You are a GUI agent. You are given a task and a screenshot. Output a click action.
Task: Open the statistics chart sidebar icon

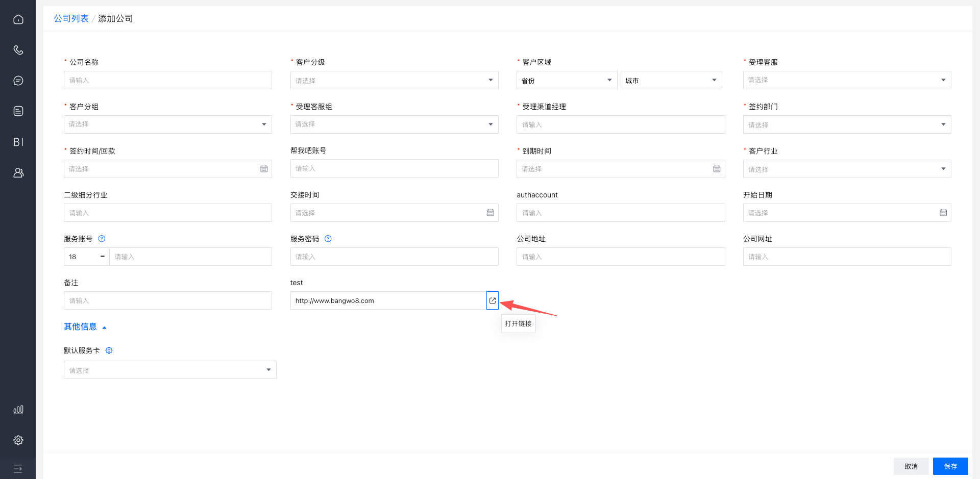point(18,410)
